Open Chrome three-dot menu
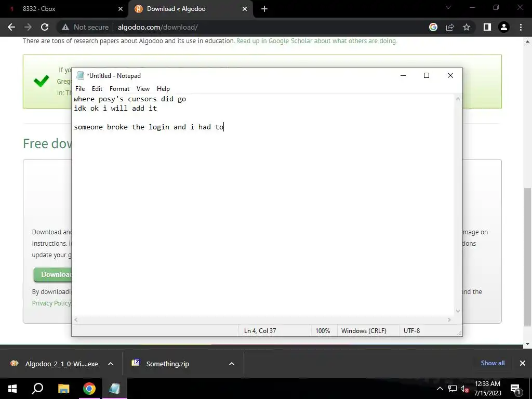532x399 pixels. point(521,27)
